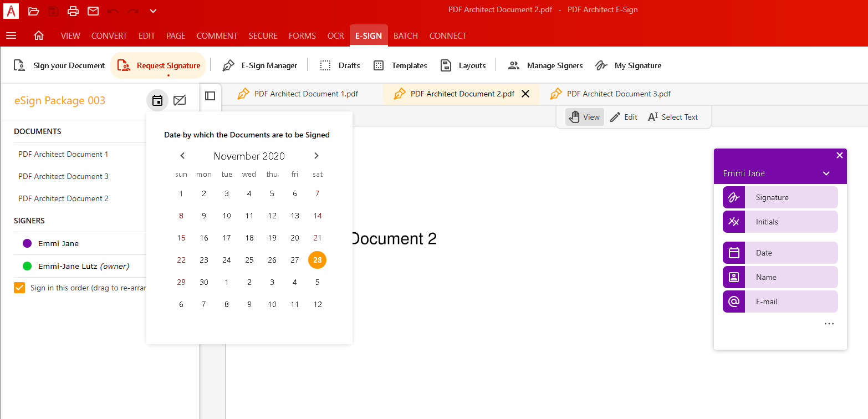Open the hamburger main menu
868x419 pixels.
11,35
